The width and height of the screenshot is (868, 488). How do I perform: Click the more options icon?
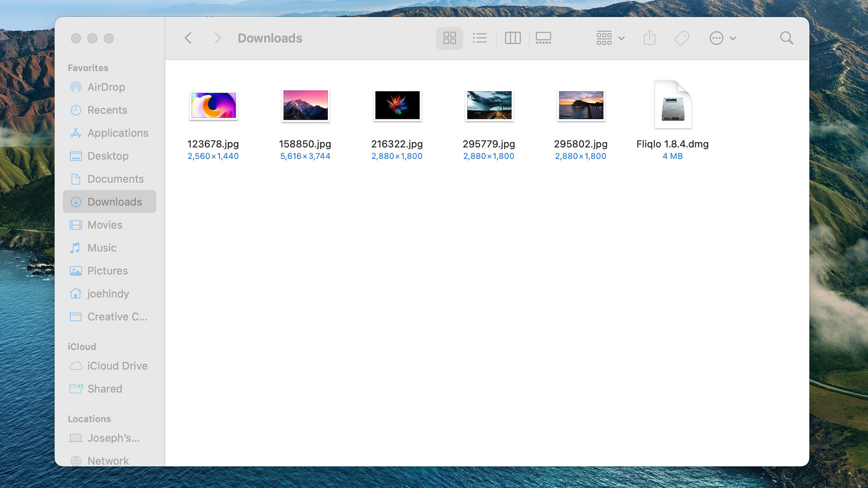tap(716, 38)
